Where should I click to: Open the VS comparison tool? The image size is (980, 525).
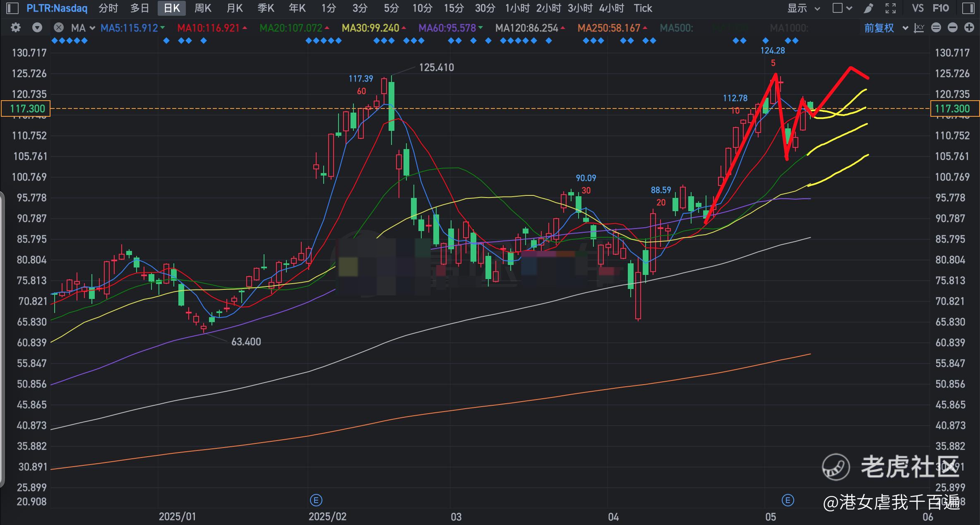[x=918, y=8]
